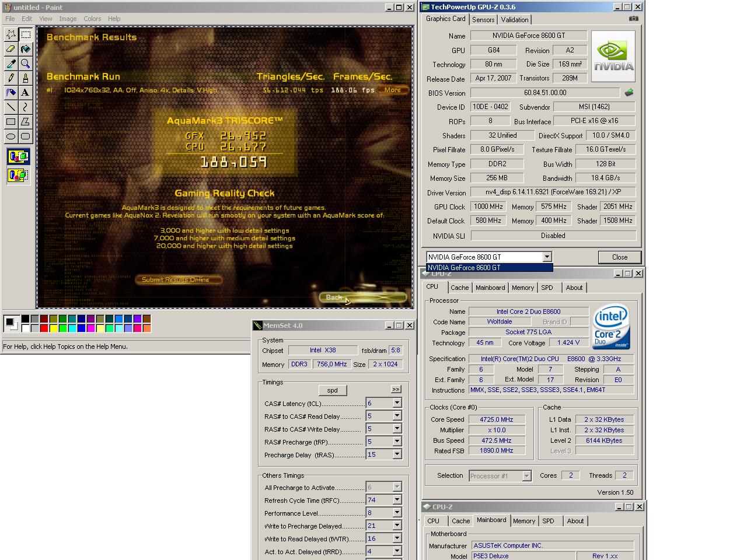Open the Image menu in Paint
The image size is (747, 560).
[68, 19]
